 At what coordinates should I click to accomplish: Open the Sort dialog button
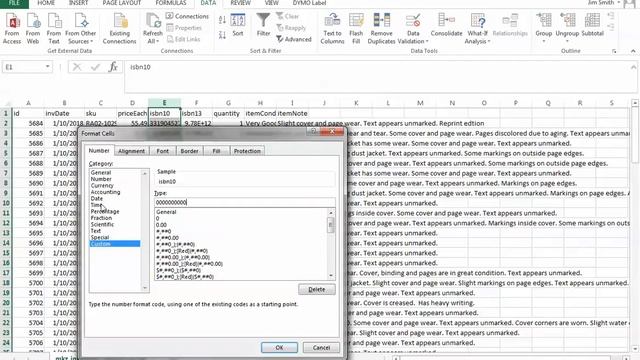(x=238, y=24)
